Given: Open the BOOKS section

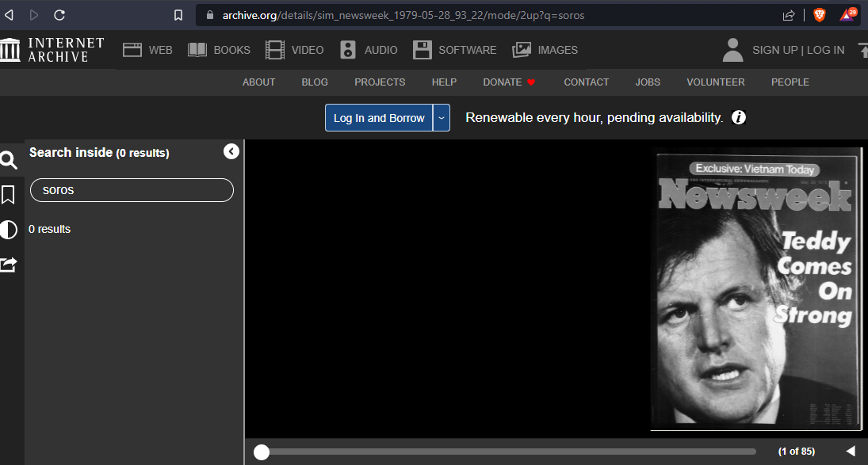Looking at the screenshot, I should 219,50.
